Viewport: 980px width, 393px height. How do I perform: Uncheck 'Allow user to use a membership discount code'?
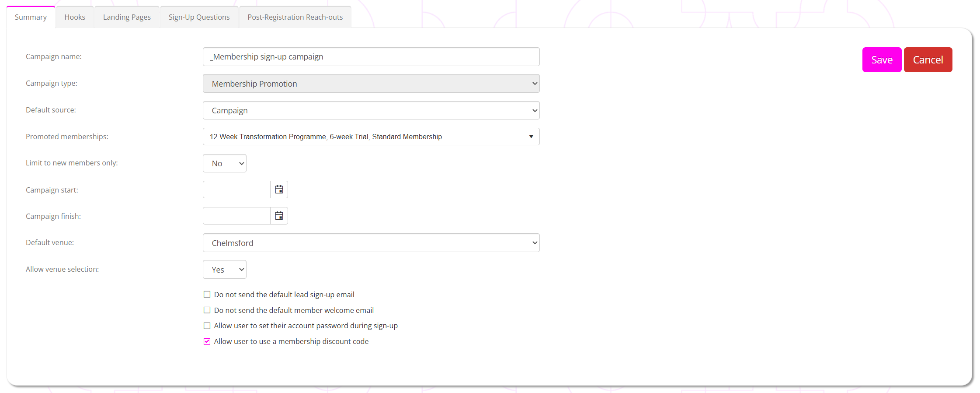[207, 341]
